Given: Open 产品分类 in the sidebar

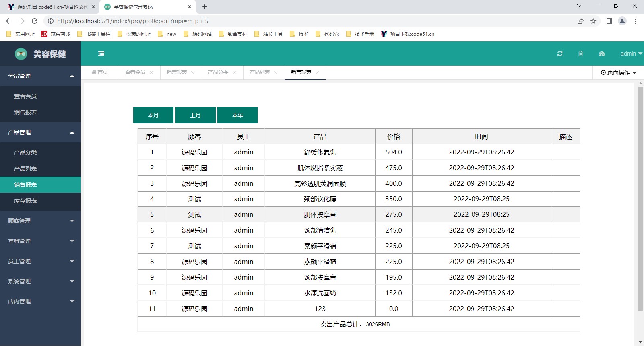Looking at the screenshot, I should pos(40,152).
